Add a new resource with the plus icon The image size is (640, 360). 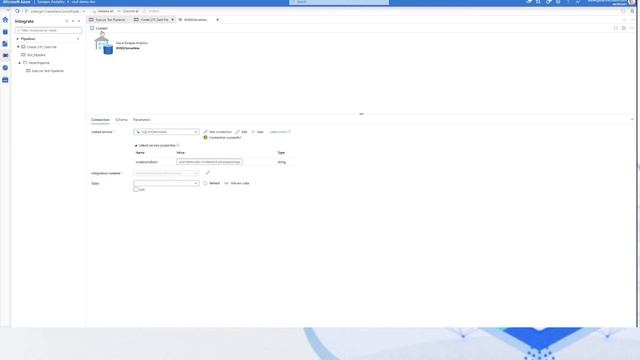(67, 21)
